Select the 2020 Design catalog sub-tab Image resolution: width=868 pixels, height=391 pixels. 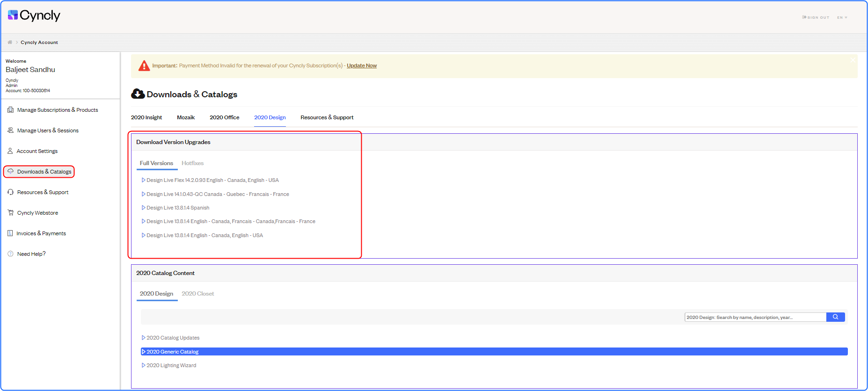156,294
